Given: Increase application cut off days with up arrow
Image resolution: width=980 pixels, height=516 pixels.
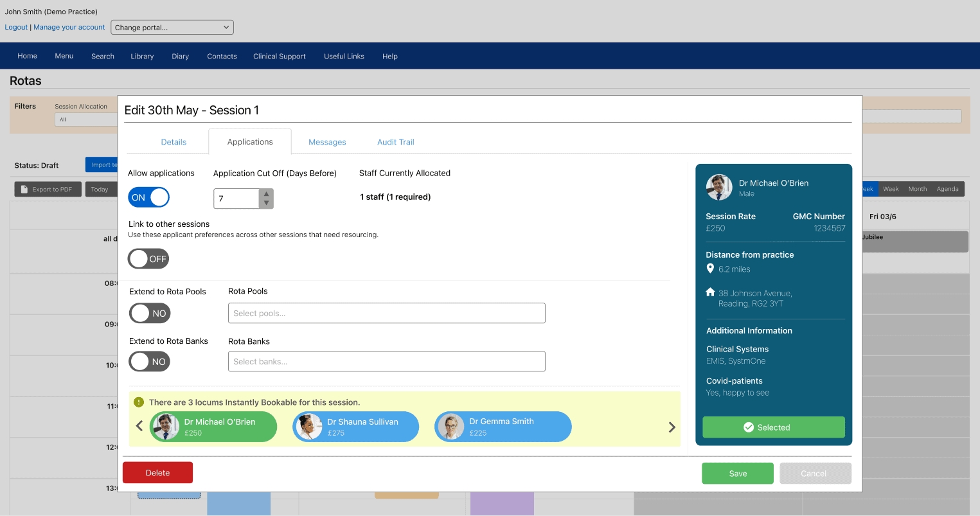Looking at the screenshot, I should [266, 193].
